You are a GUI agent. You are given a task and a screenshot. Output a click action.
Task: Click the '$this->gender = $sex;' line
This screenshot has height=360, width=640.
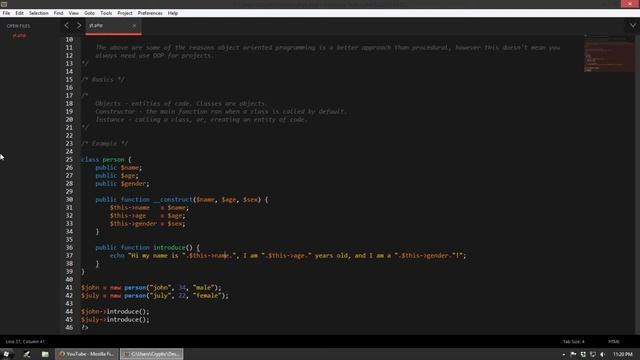(147, 224)
